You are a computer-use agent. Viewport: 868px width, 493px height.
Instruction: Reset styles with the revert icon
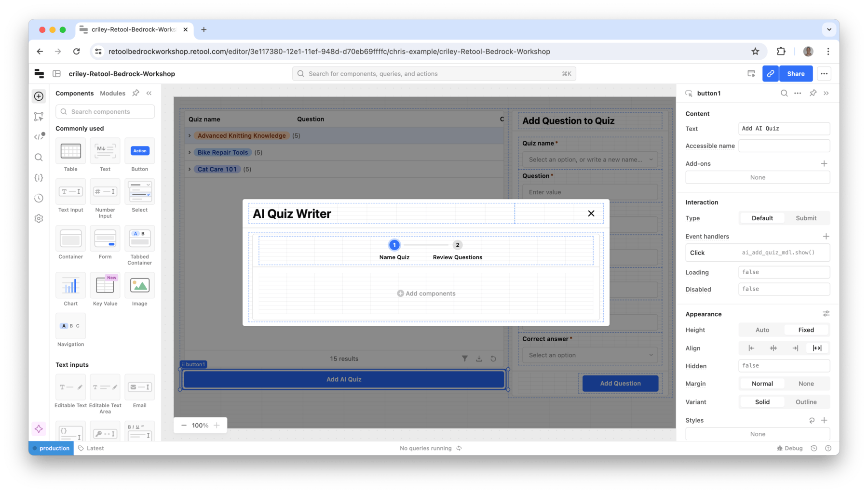[x=812, y=420]
